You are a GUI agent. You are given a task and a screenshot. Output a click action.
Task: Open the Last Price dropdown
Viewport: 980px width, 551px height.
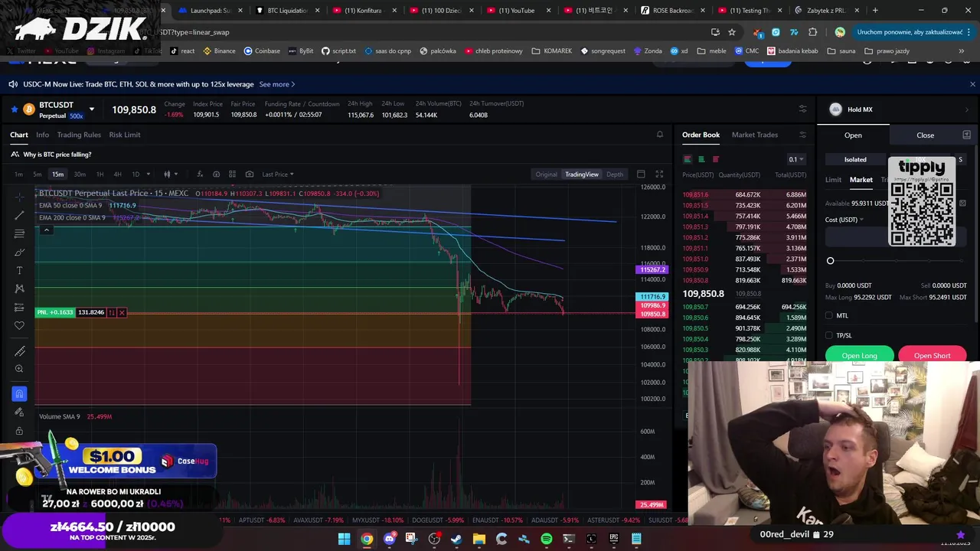pos(277,174)
